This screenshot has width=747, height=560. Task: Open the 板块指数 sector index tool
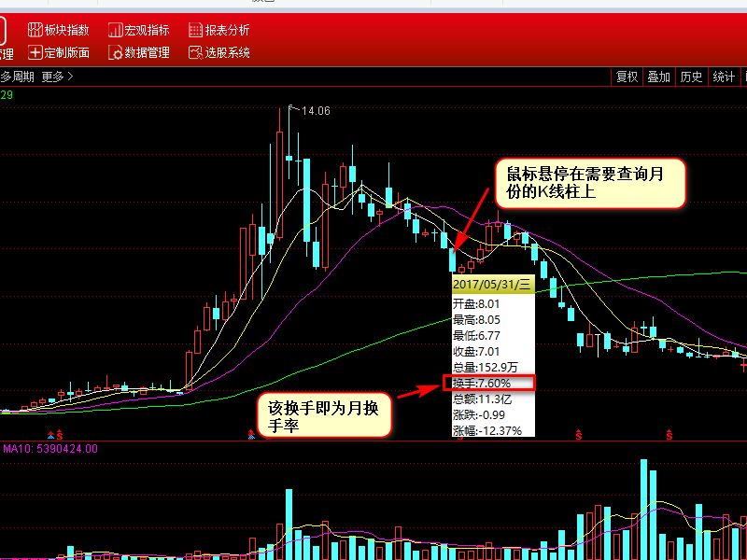(x=59, y=30)
